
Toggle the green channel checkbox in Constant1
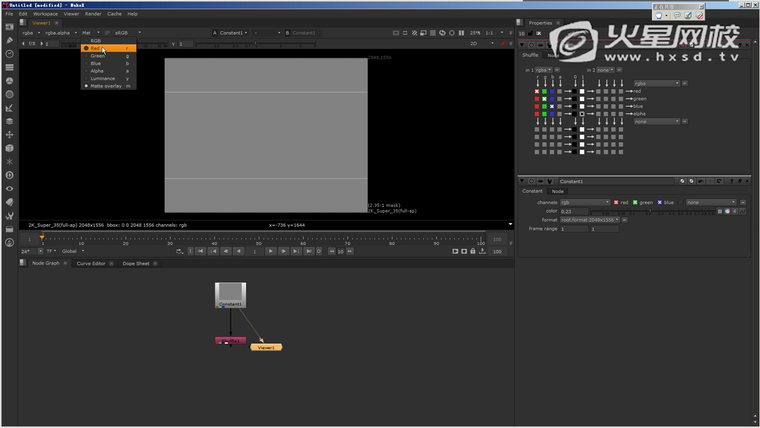click(635, 202)
